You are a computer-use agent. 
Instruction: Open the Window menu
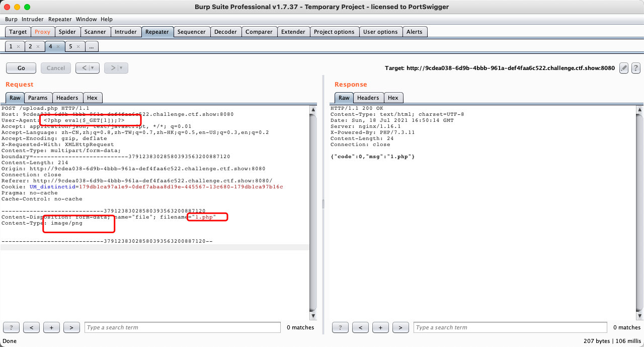[x=86, y=19]
